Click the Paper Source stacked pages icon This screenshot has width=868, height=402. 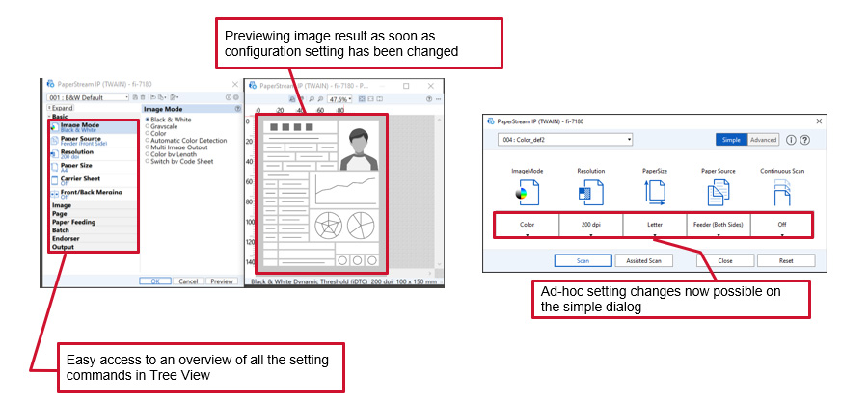(719, 193)
